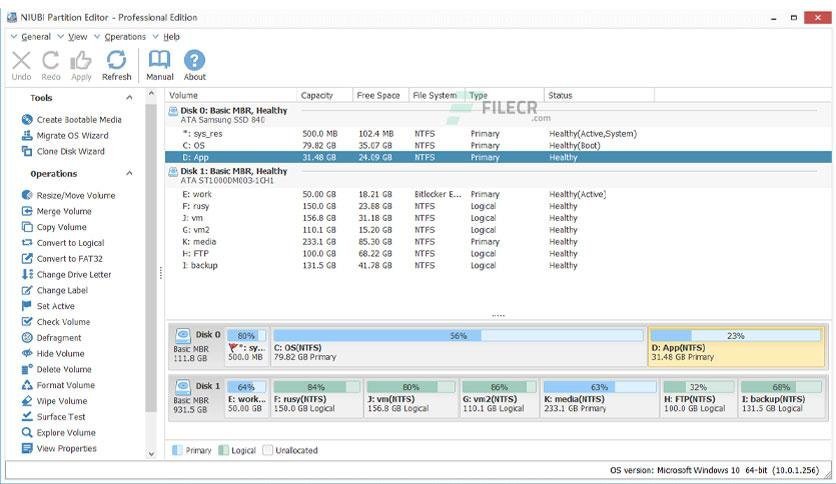Open Explore Volume operation

(59, 432)
